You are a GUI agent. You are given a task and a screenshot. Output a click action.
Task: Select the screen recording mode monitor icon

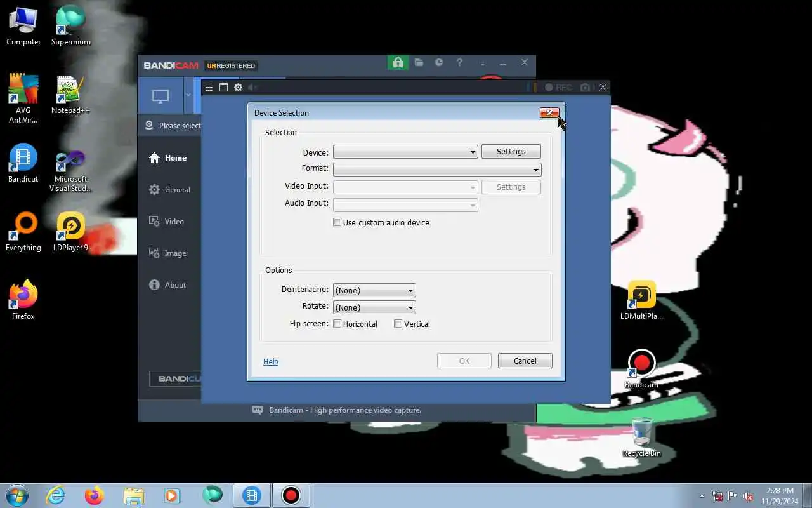point(160,96)
